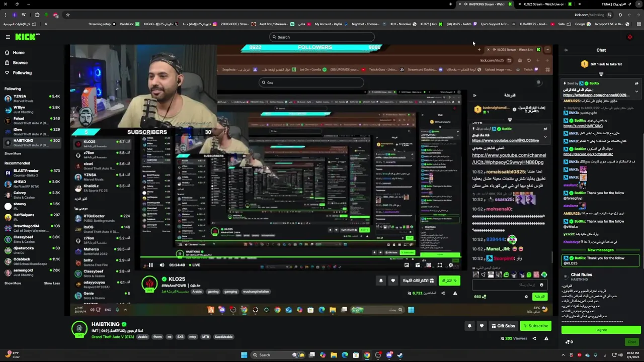Pause the HAIBTKING stream video
Screen dimensions: 644x362
(x=150, y=265)
